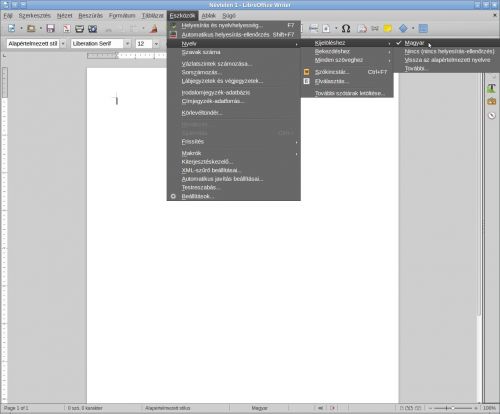Open the dropdown arrow beside Open folder
This screenshot has height=414, width=500.
pos(41,29)
